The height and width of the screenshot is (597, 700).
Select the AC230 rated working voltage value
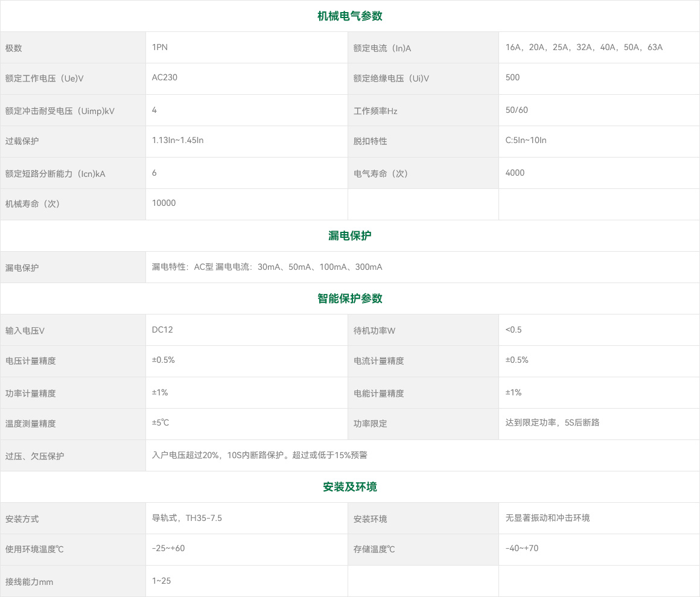coord(165,77)
